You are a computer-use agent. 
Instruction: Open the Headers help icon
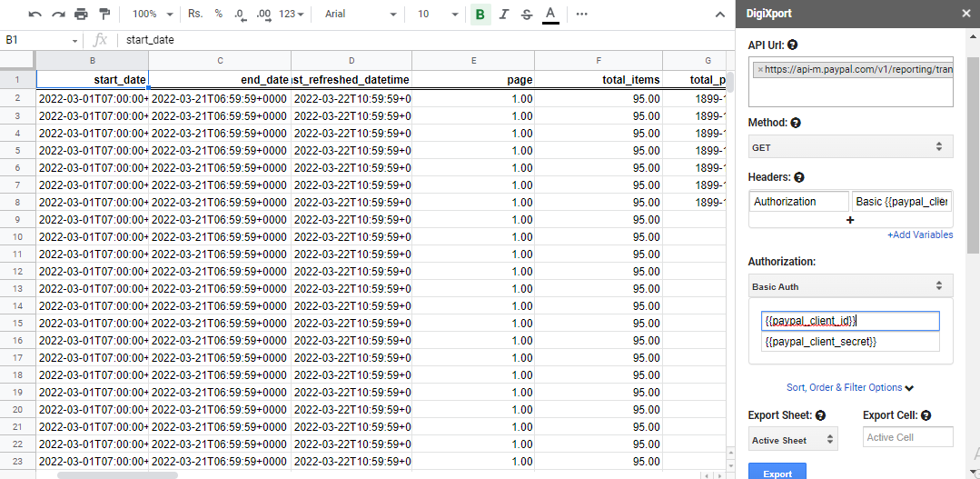[x=798, y=177]
